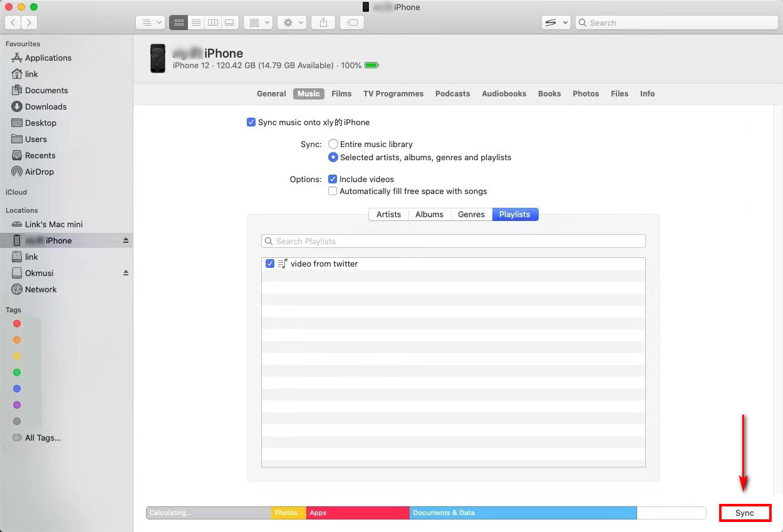Uncheck Sync music onto iPhone

251,123
